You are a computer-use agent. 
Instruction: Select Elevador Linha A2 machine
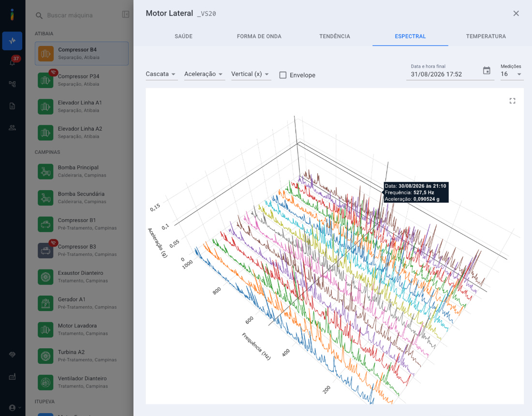pos(81,133)
